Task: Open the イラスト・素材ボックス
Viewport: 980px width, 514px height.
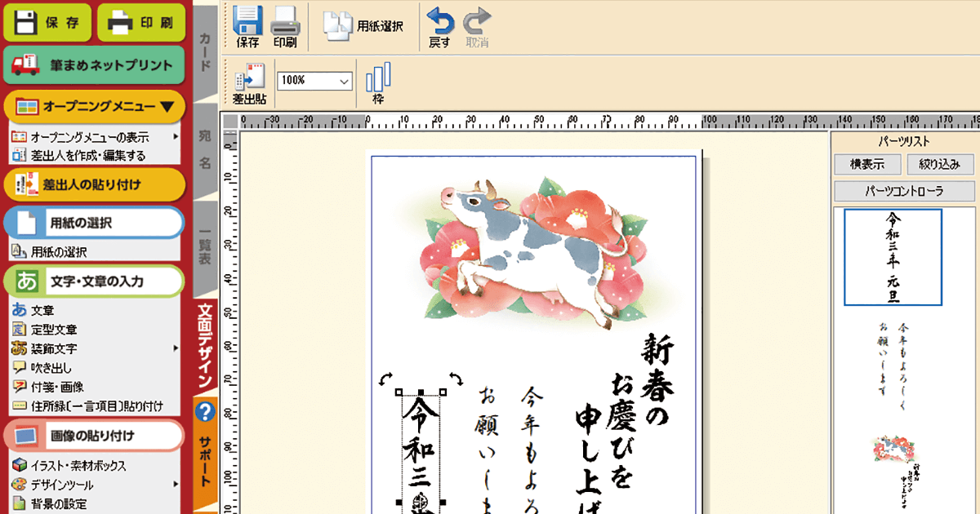Action: click(x=69, y=466)
